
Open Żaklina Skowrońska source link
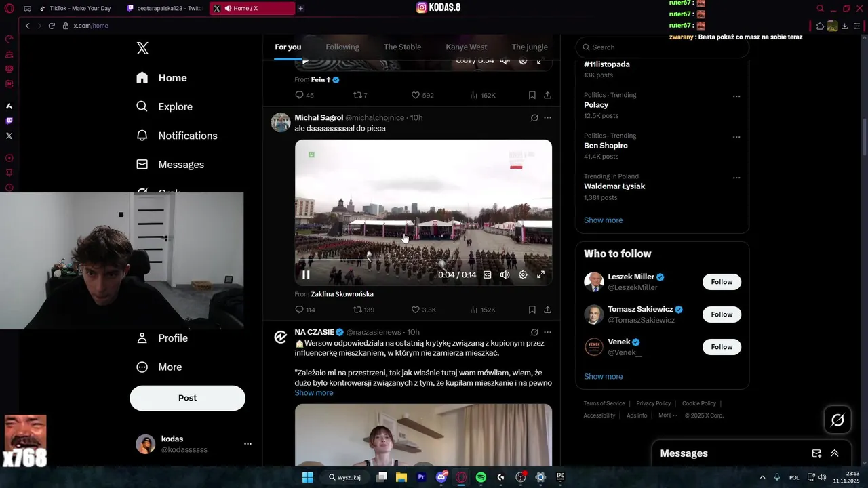point(342,294)
